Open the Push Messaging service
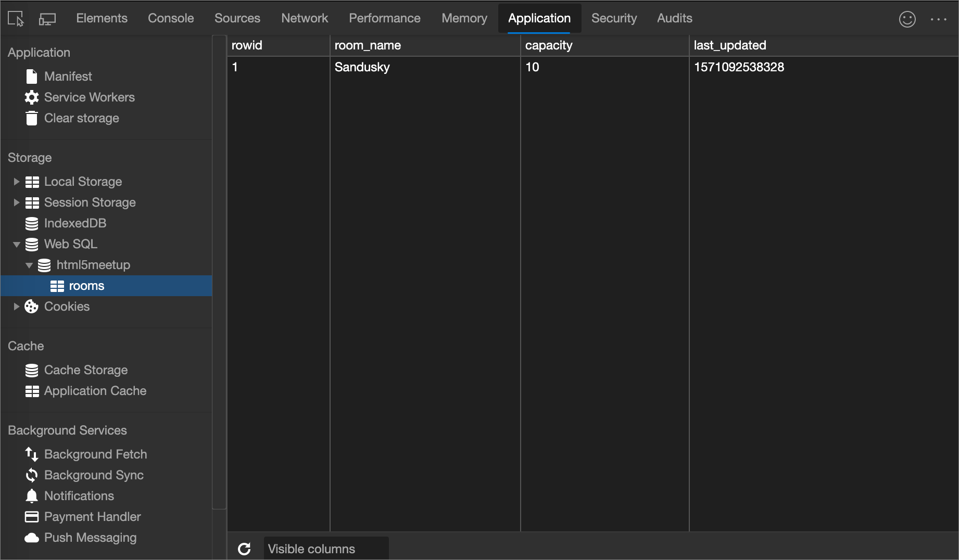 click(91, 538)
